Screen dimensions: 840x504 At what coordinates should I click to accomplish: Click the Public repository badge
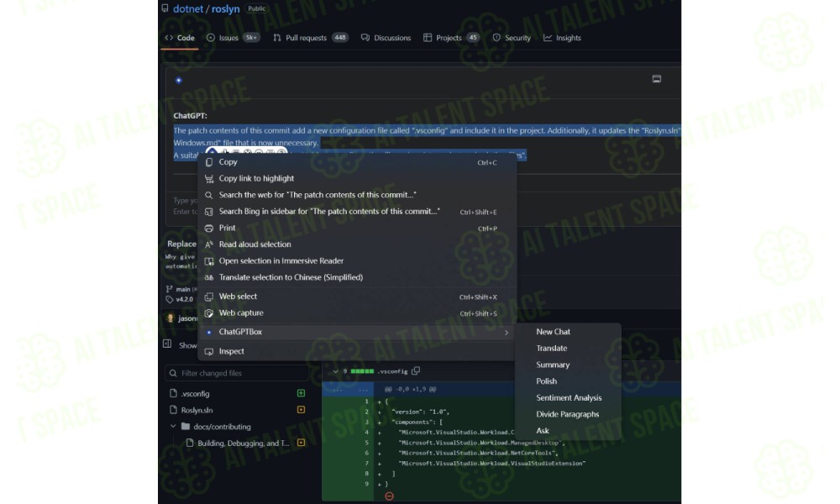tap(256, 8)
